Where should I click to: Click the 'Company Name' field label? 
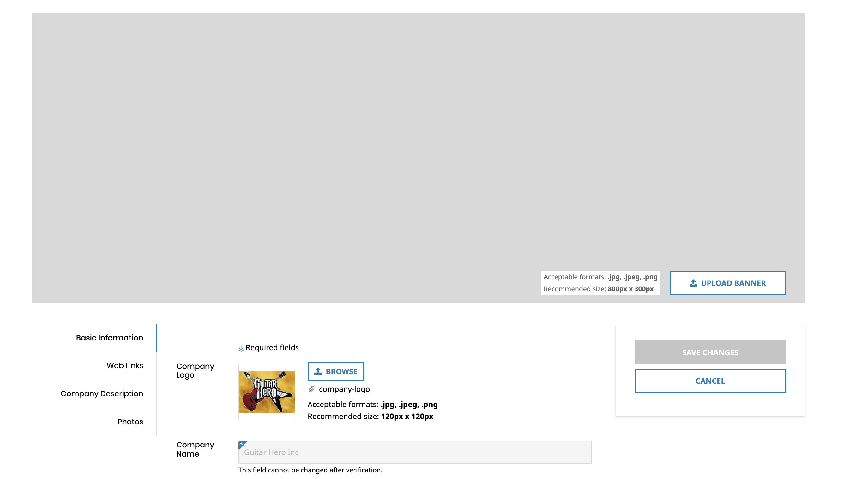click(x=195, y=449)
